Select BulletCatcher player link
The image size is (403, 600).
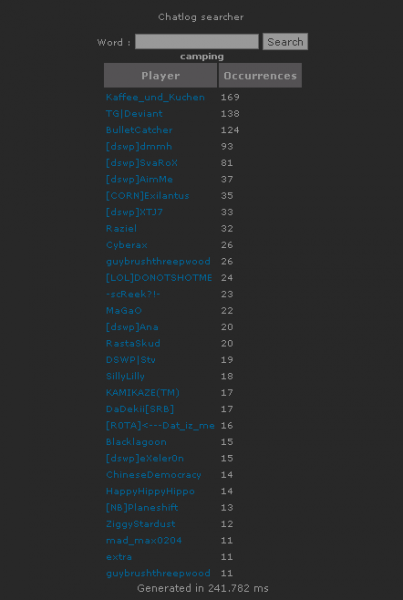click(139, 130)
